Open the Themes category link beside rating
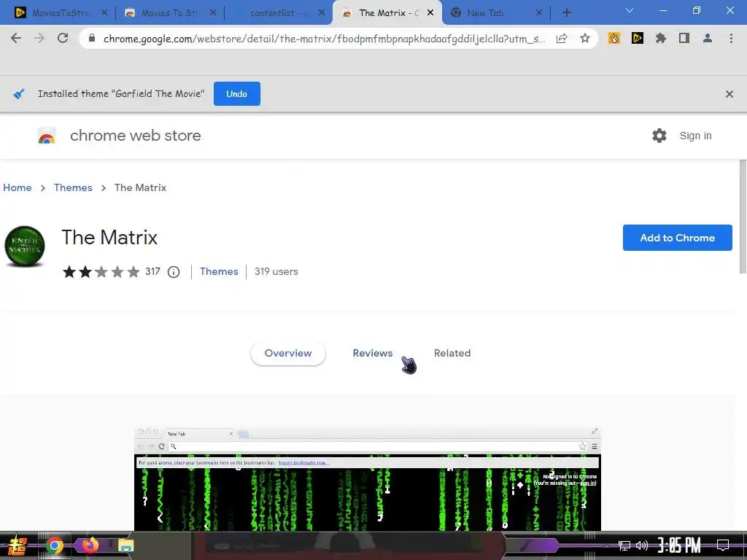This screenshot has height=560, width=747. [219, 271]
